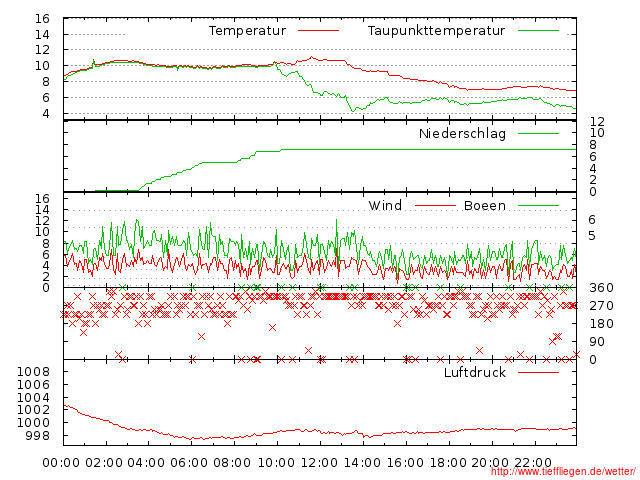Screen dimensions: 640x480
Task: Click the 20:00 time axis label
Action: [x=491, y=463]
